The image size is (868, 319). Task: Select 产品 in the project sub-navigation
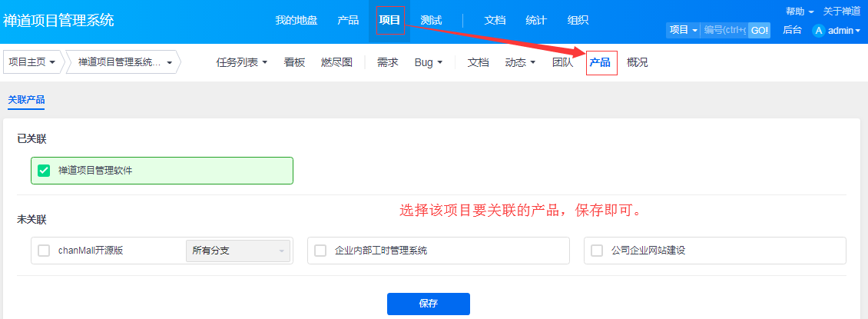[x=601, y=62]
